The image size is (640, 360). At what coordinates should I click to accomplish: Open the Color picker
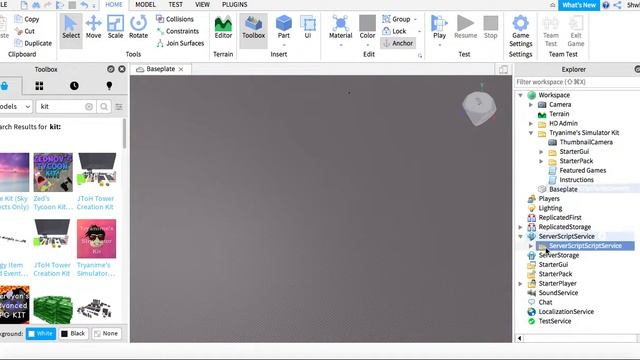click(x=367, y=27)
